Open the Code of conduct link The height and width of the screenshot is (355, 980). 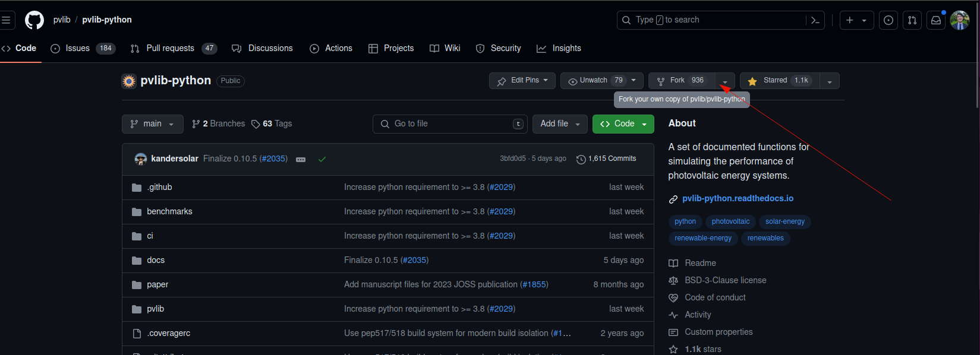[707, 297]
